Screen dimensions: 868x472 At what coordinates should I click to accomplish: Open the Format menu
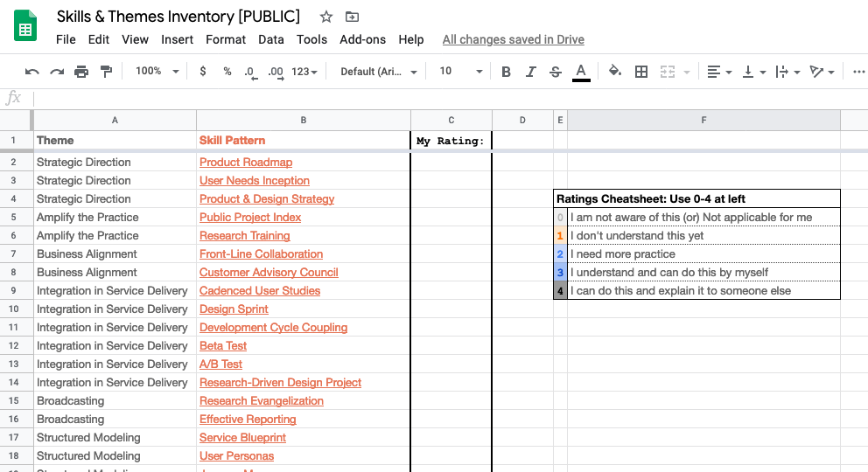coord(226,39)
